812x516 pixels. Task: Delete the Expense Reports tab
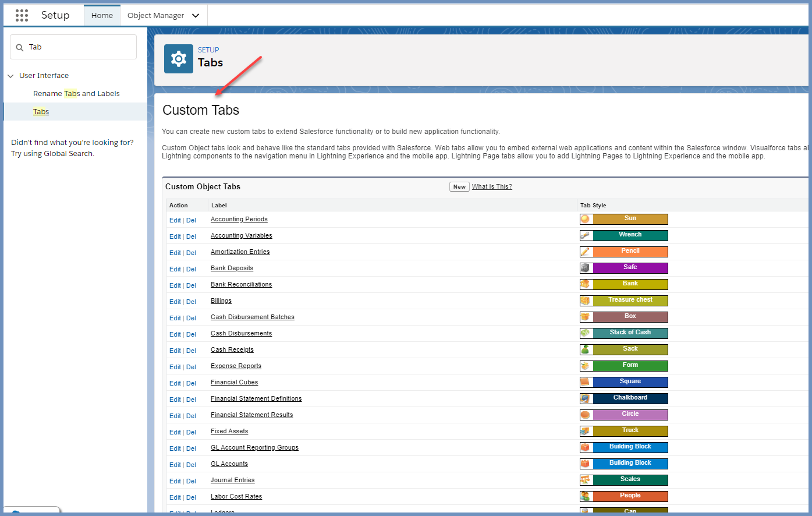coord(191,367)
